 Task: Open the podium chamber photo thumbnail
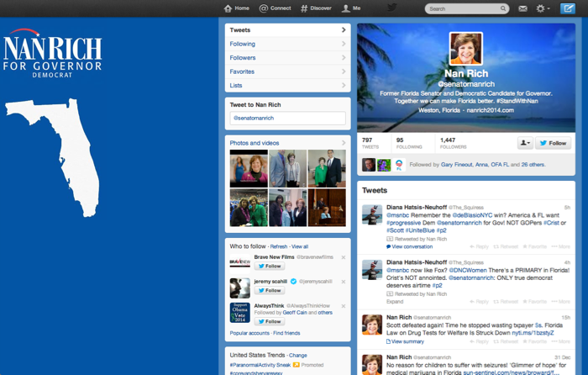click(327, 208)
